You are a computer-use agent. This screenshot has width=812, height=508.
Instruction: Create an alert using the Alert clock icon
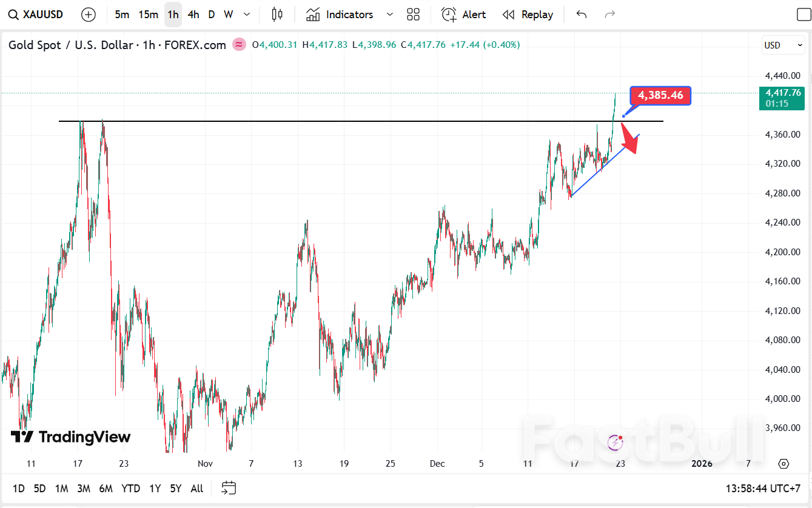449,14
